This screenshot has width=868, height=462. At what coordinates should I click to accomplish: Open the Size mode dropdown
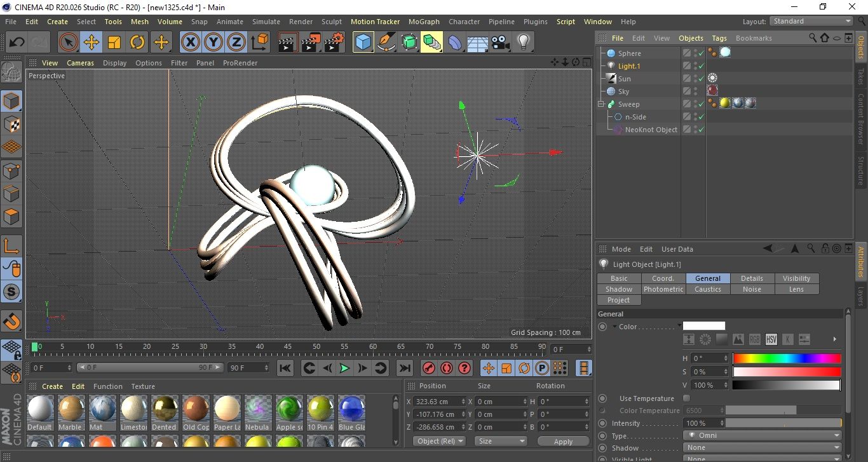tap(501, 441)
